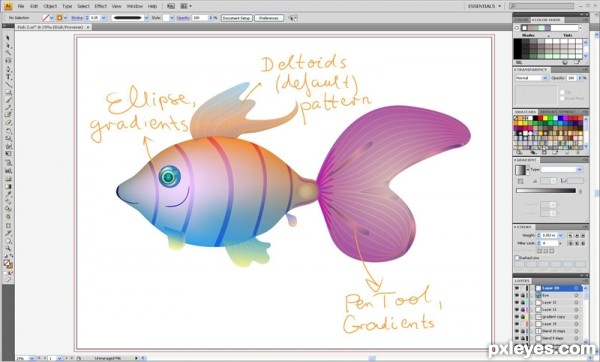Select the Line Segment tool
This screenshot has height=362, width=600.
[8, 84]
